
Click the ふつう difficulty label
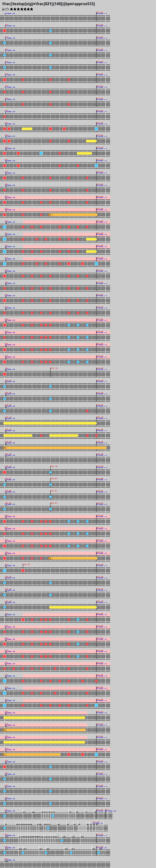pyautogui.click(x=5, y=9)
